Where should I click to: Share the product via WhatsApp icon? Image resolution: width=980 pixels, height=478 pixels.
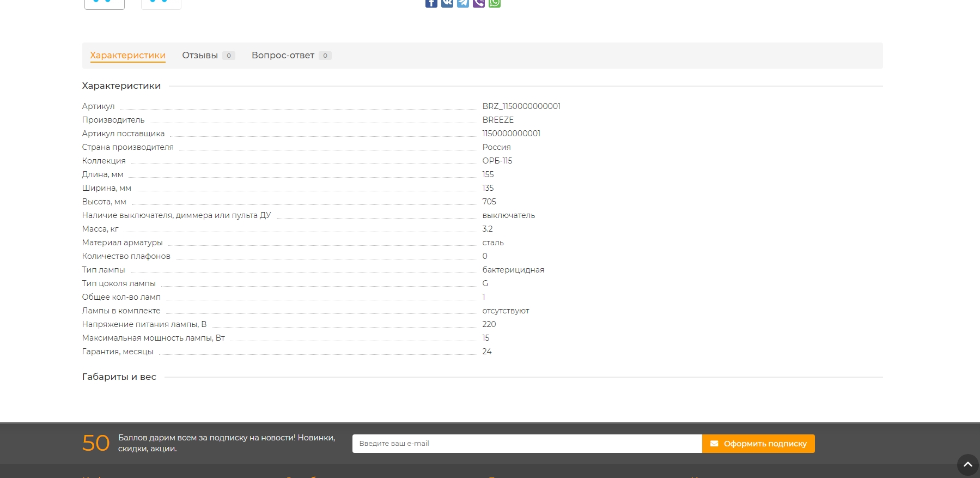[494, 3]
